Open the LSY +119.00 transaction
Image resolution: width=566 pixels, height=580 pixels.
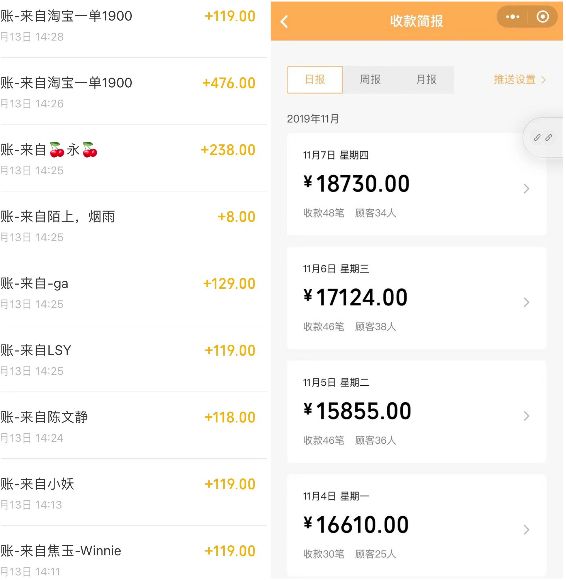pyautogui.click(x=133, y=359)
